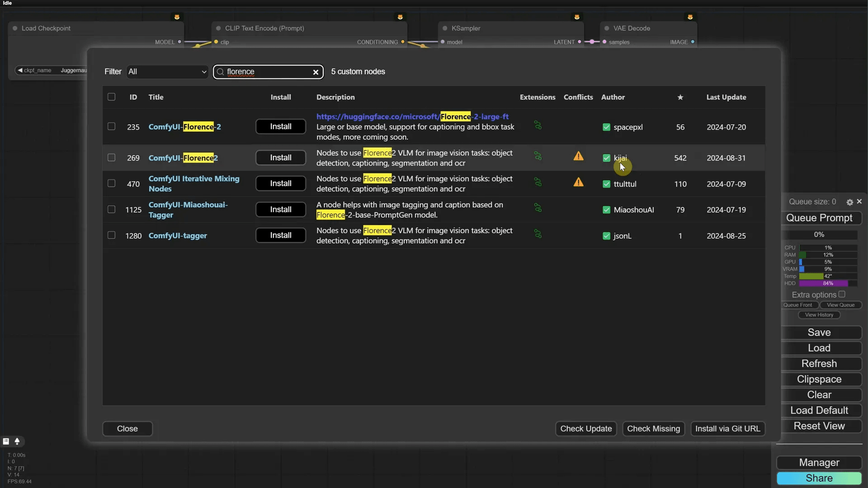Screen dimensions: 868x488
Task: Click the green verified checkmark next to spacepxl
Action: [606, 127]
